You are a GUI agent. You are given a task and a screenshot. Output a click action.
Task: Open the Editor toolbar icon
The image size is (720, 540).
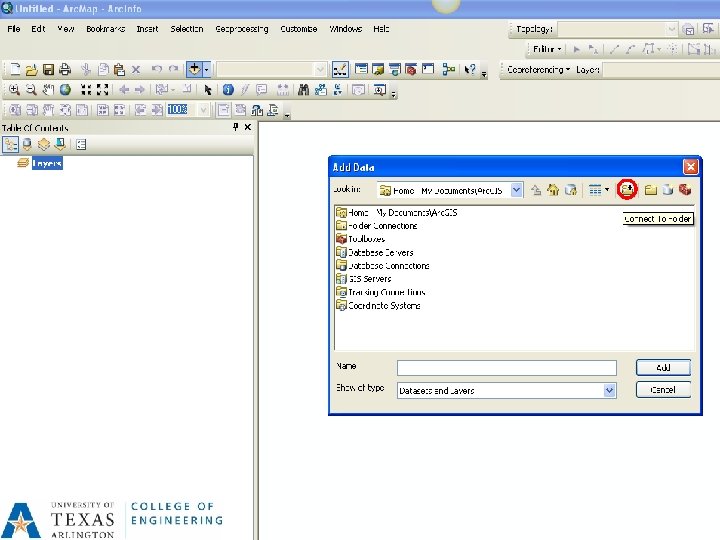click(x=340, y=69)
